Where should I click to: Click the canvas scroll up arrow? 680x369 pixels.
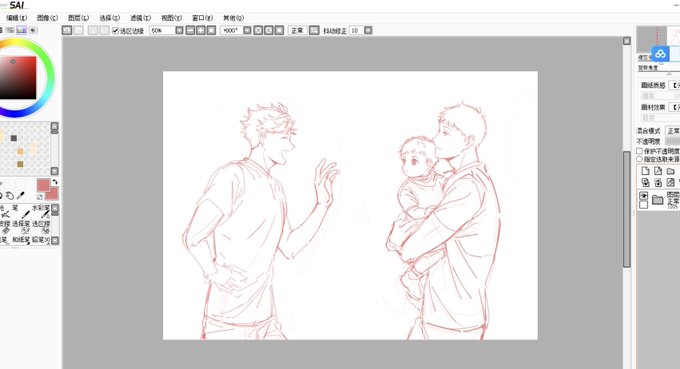(627, 41)
